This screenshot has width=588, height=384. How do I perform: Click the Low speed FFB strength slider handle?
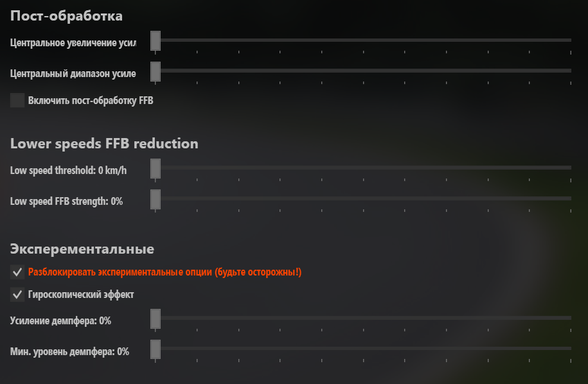tap(155, 199)
